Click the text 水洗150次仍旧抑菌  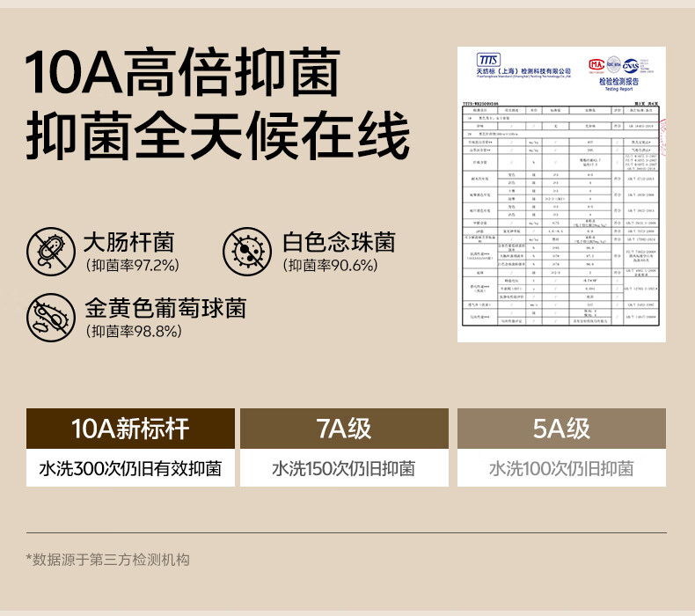(x=343, y=468)
